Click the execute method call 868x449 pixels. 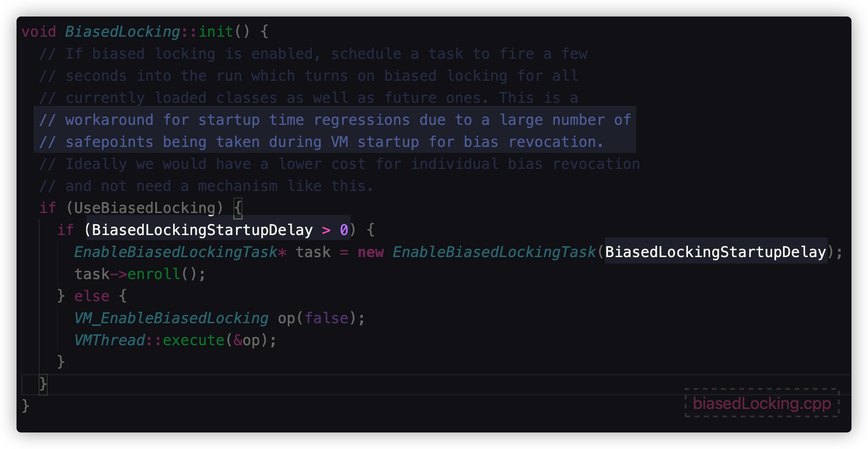click(193, 340)
